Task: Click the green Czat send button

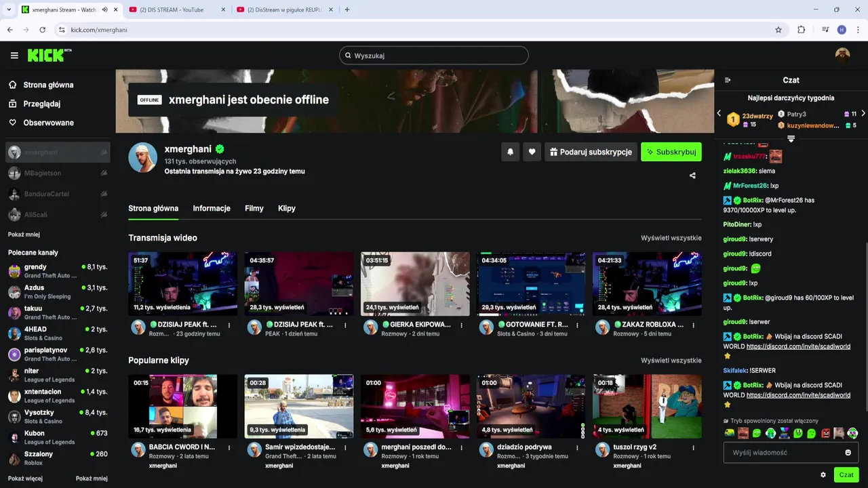Action: (x=846, y=474)
